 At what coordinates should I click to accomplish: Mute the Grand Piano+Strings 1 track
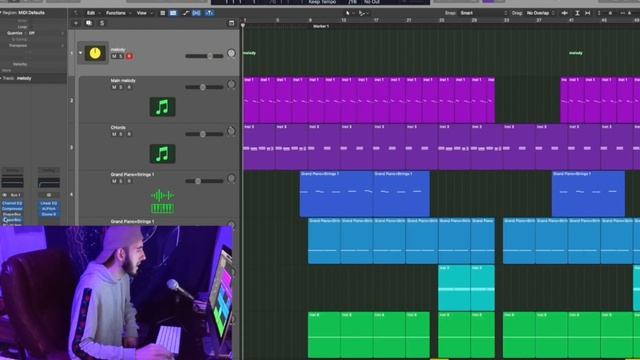pyautogui.click(x=114, y=181)
